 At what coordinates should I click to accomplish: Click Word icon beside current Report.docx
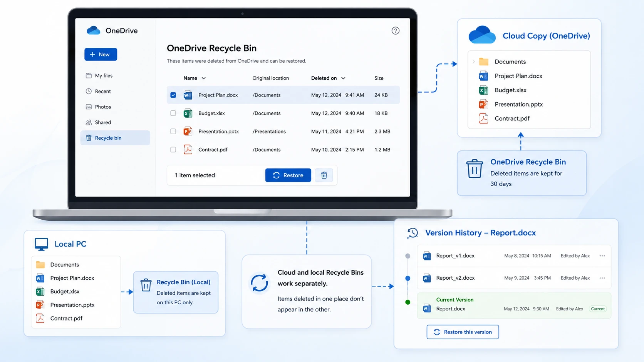(427, 309)
